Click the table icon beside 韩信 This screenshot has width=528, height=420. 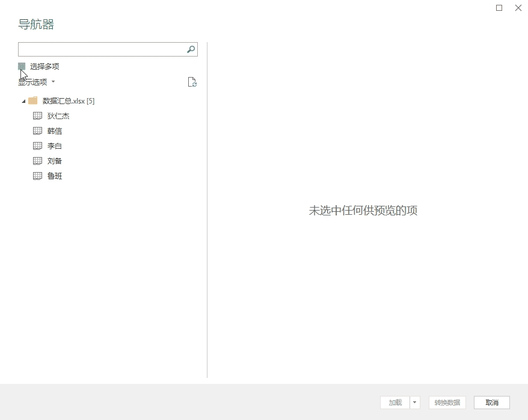[37, 131]
